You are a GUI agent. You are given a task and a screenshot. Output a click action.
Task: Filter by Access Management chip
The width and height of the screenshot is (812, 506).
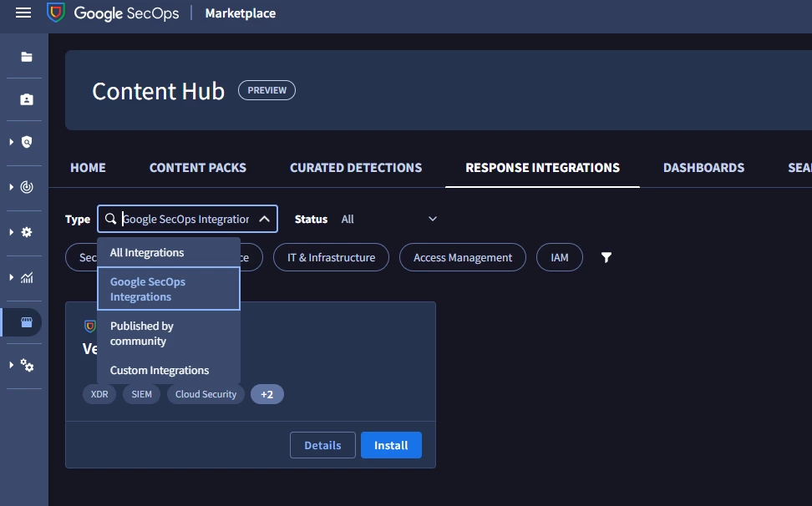[x=463, y=257]
